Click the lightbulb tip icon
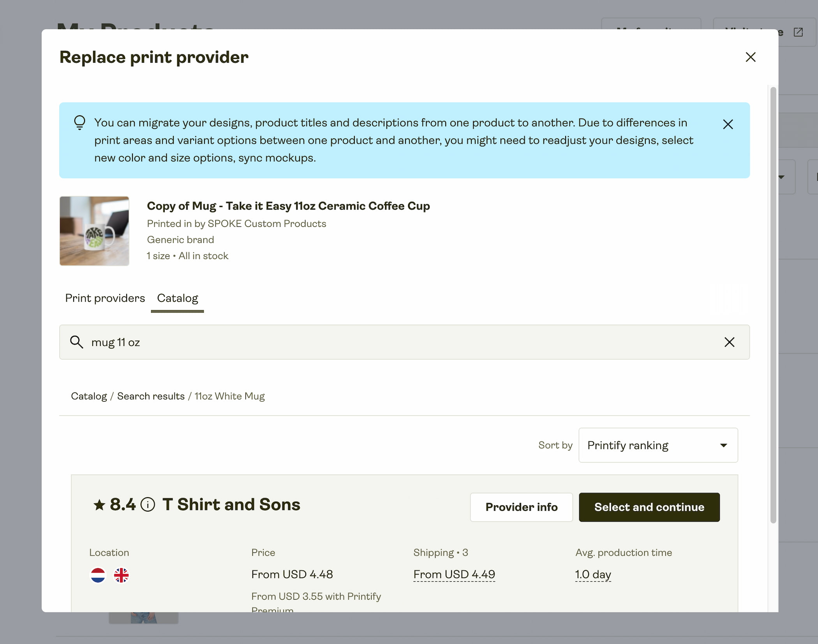Screen dimensions: 818x644 pyautogui.click(x=80, y=122)
